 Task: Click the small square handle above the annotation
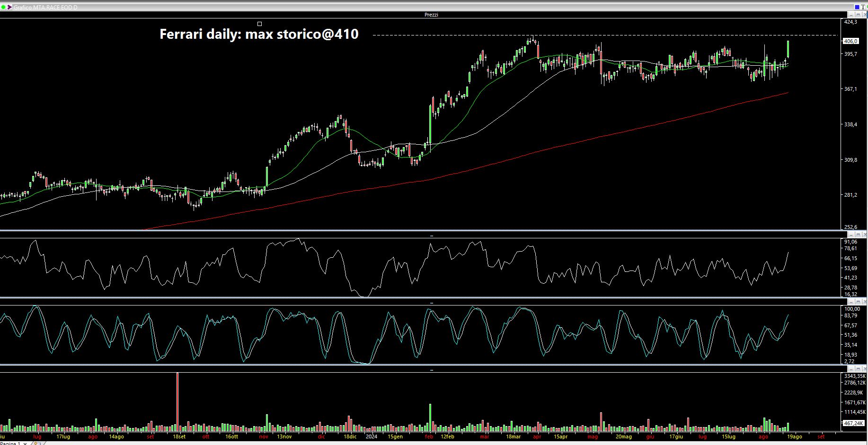259,24
